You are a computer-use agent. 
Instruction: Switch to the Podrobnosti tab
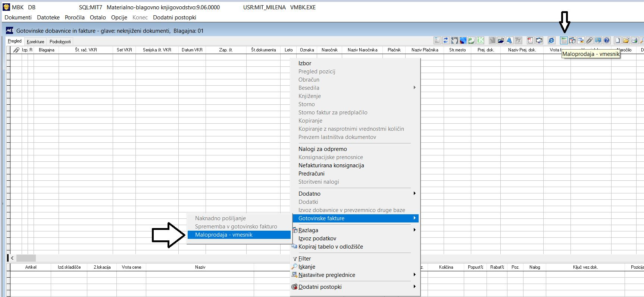[x=60, y=41]
